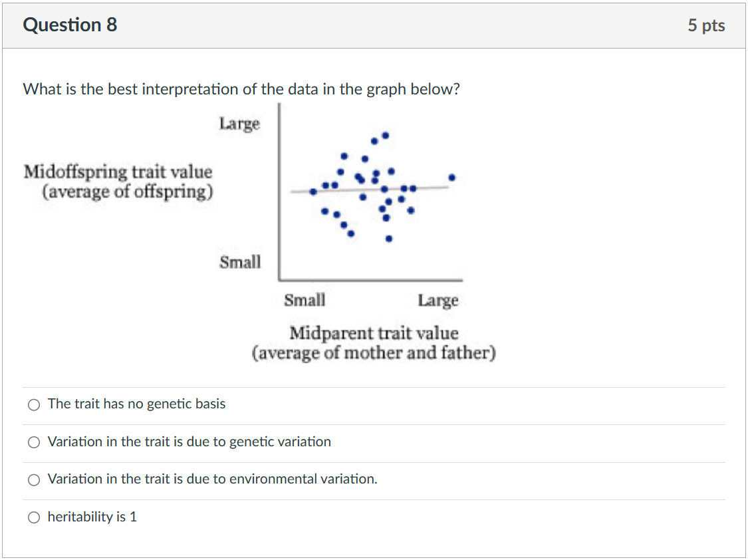
Task: Click the "Large" label on the y-axis
Action: click(x=239, y=124)
